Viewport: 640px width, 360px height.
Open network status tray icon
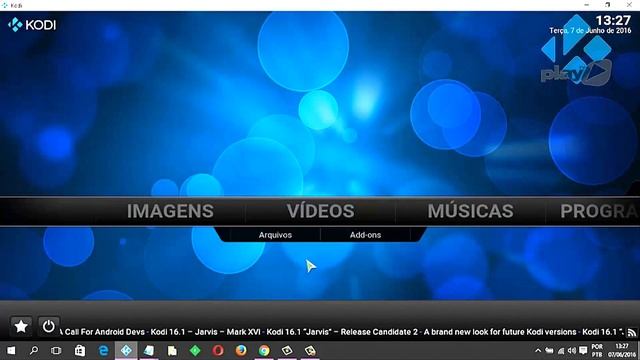coord(561,351)
